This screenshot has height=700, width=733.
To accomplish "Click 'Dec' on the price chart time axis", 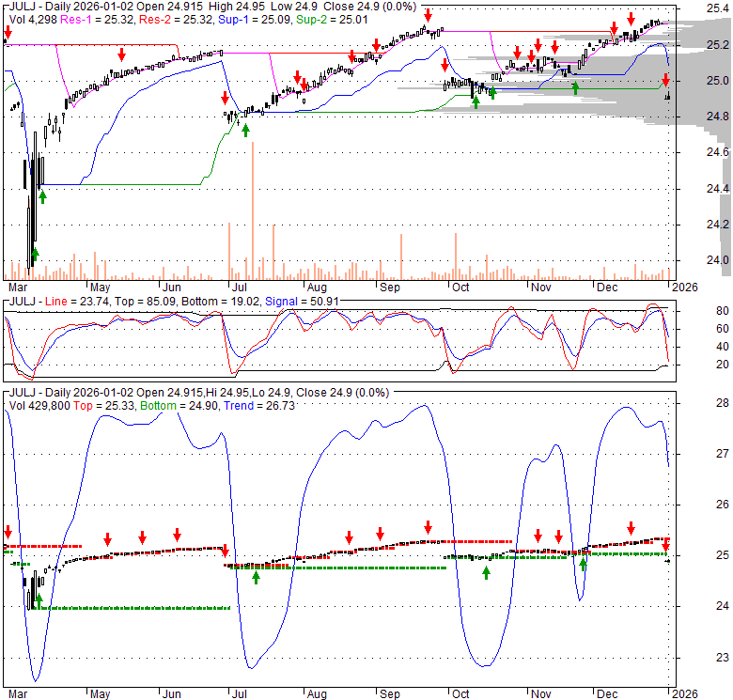I will [607, 288].
